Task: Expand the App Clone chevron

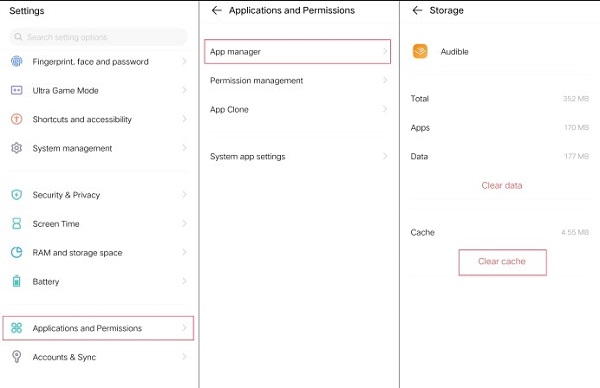Action: [385, 109]
